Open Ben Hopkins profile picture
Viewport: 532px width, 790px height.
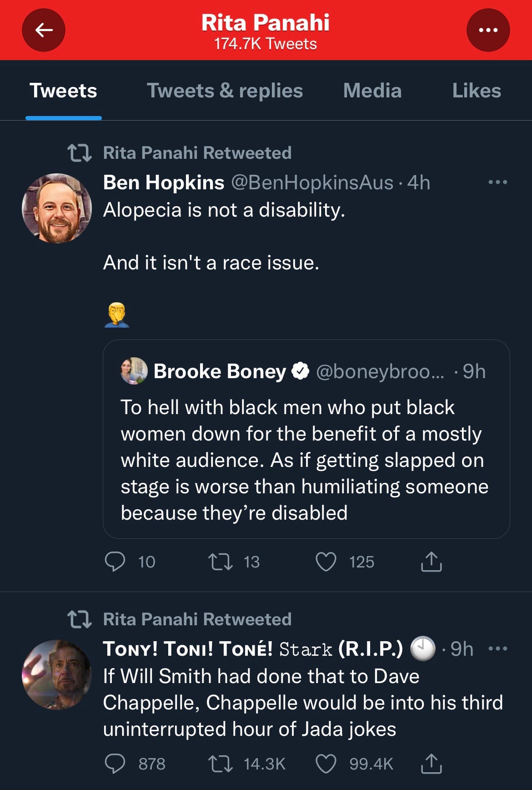[x=57, y=208]
